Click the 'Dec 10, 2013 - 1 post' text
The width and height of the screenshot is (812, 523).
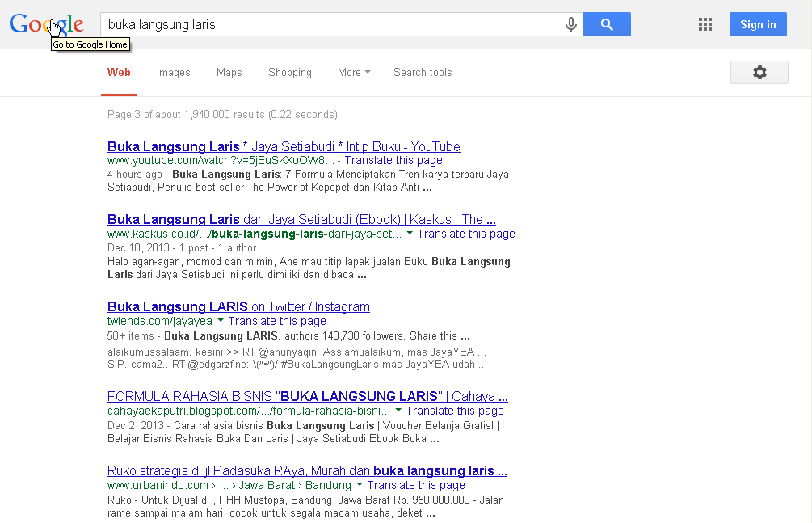[182, 248]
